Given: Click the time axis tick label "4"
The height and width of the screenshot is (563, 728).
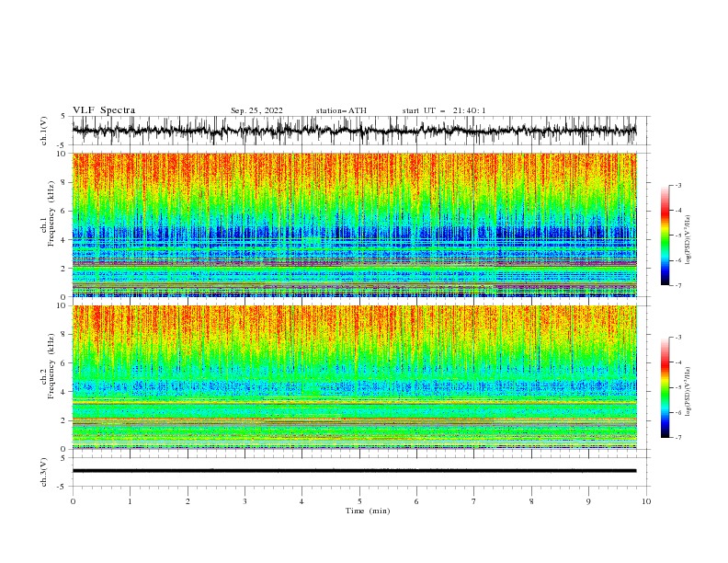Looking at the screenshot, I should tap(301, 501).
